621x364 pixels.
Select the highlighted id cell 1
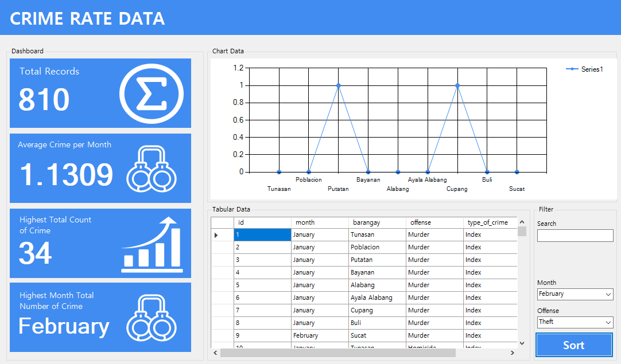(263, 234)
